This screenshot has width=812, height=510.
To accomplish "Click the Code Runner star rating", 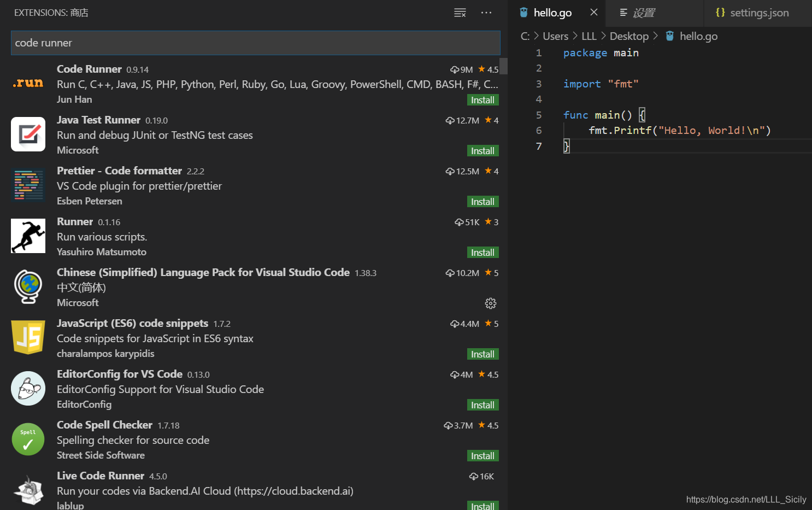I will click(x=489, y=69).
